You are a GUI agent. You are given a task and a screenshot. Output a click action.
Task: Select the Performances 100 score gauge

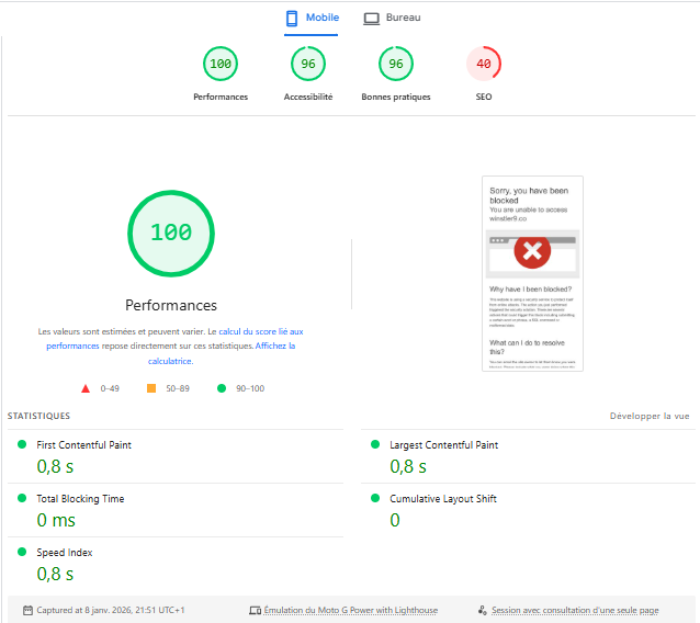click(220, 65)
